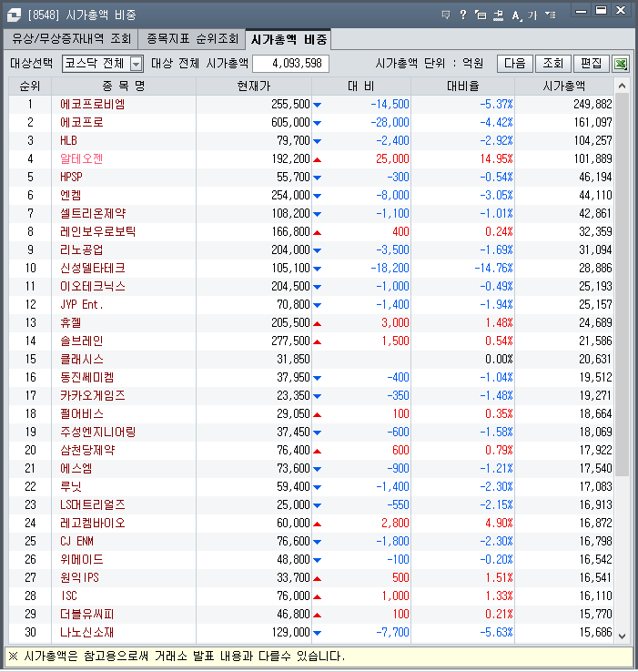The image size is (638, 672).
Task: Click the scrollbar down arrow
Action: click(x=623, y=636)
